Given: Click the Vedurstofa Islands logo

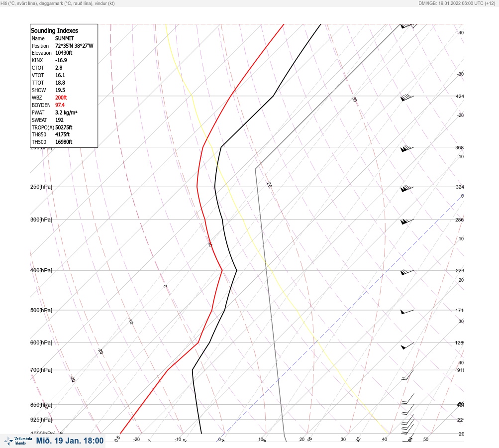Looking at the screenshot, I should [x=18, y=441].
